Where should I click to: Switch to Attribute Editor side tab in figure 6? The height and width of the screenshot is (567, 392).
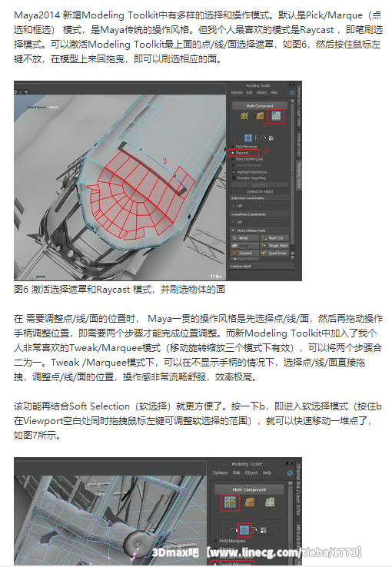(299, 144)
